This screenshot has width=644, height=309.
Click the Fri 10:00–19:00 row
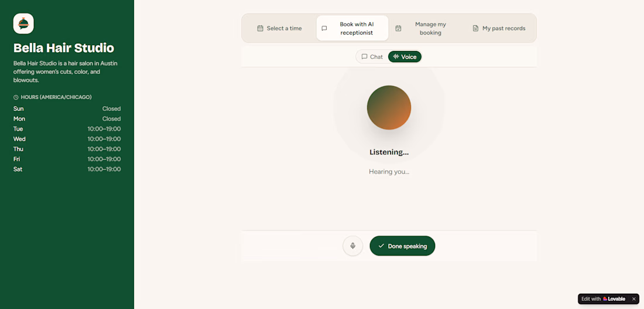(67, 159)
